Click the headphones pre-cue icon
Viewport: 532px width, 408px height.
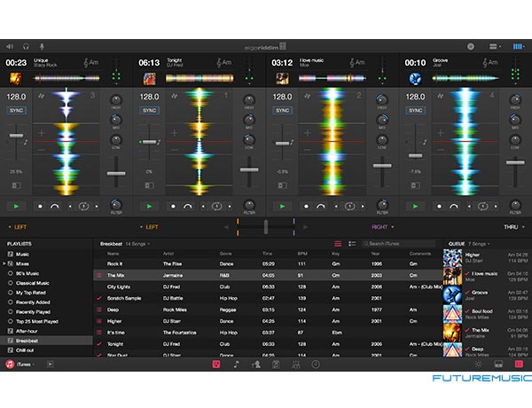[x=26, y=46]
